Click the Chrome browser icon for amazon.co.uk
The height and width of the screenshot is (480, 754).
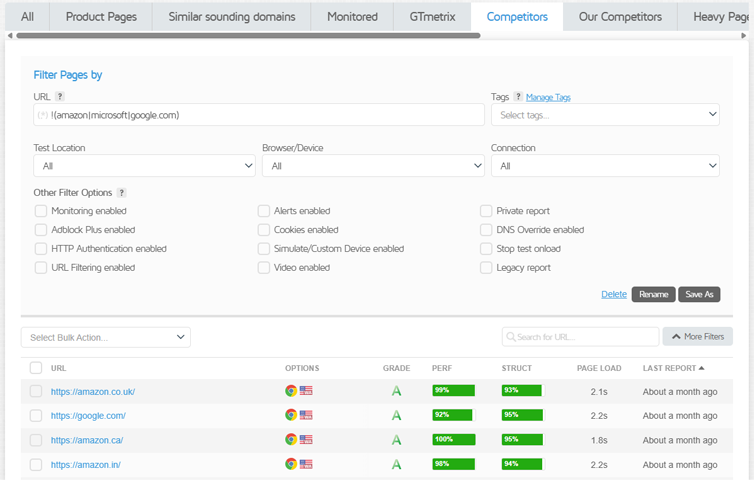[x=291, y=391]
